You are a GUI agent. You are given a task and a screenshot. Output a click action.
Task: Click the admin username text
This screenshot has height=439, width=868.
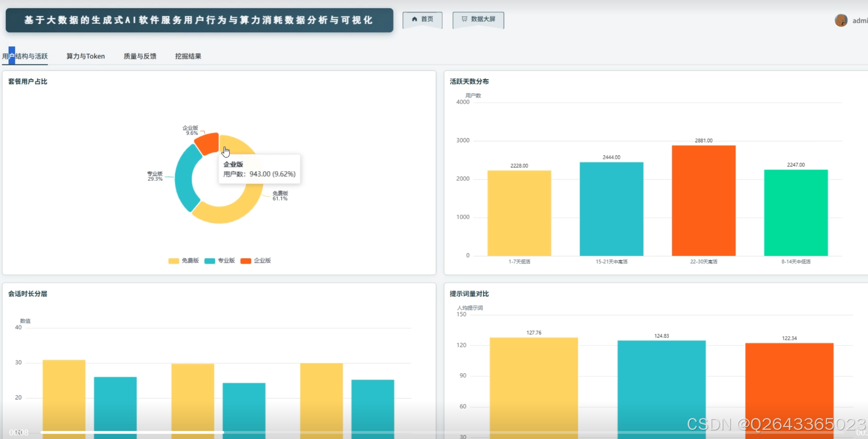click(x=860, y=20)
